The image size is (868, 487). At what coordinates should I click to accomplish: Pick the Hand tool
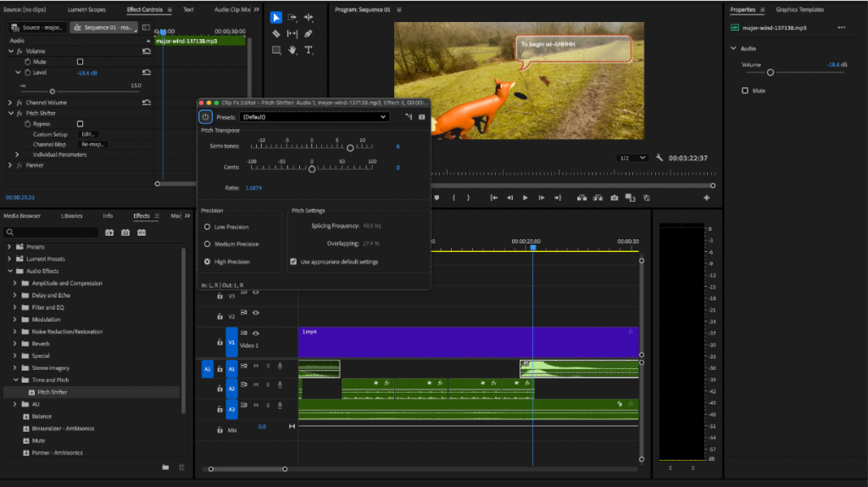point(292,50)
